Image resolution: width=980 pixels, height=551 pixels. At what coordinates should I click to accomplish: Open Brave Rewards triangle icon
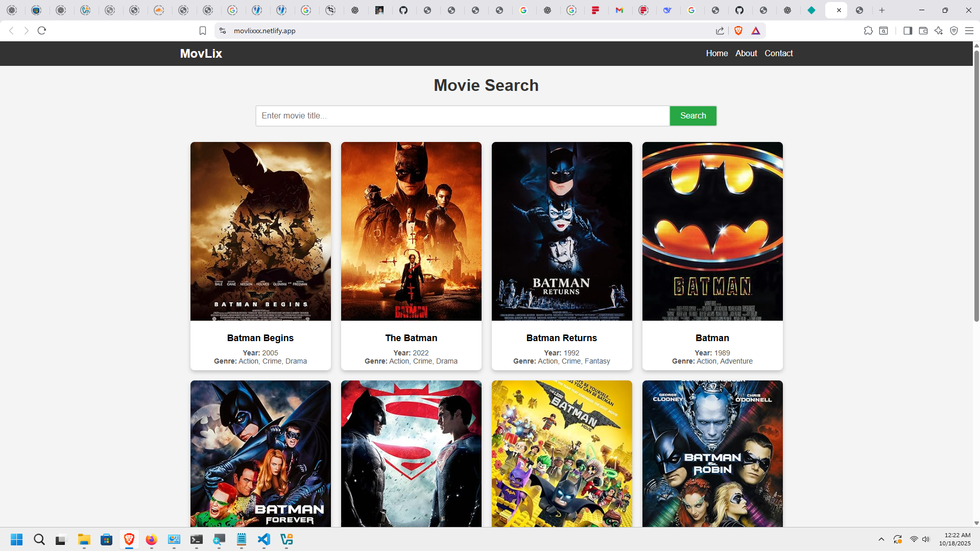(756, 31)
